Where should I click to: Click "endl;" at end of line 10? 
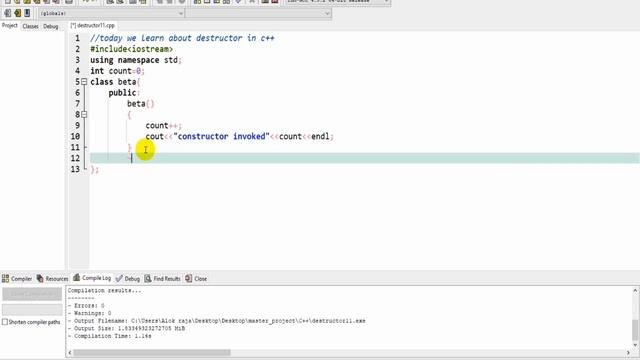click(x=322, y=136)
